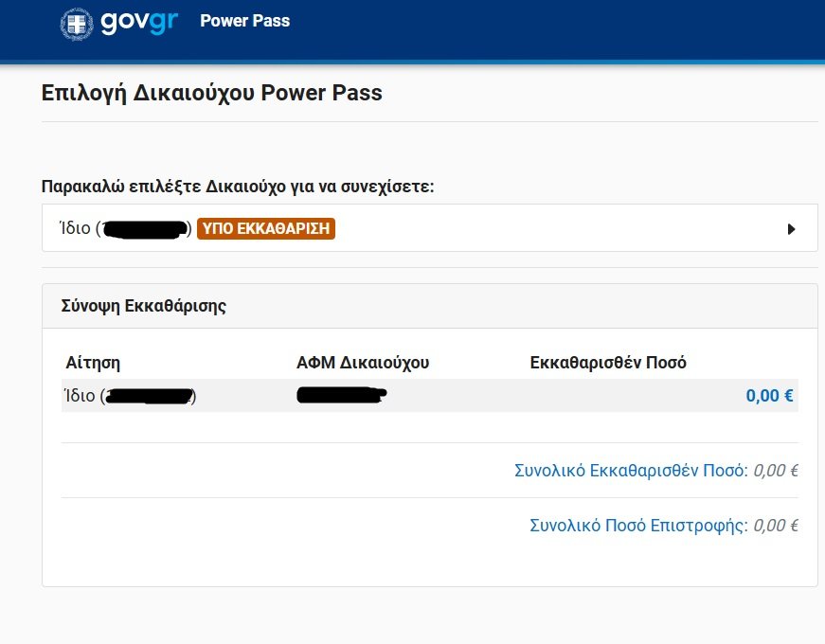This screenshot has width=825, height=644.
Task: Click the Power Pass header title
Action: [x=244, y=21]
